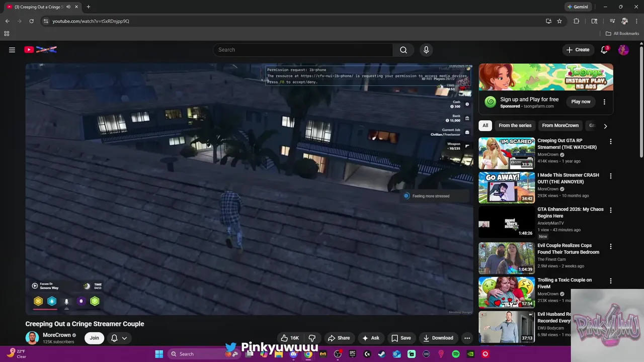The image size is (644, 362).
Task: Select the All filter chip
Action: pyautogui.click(x=485, y=125)
